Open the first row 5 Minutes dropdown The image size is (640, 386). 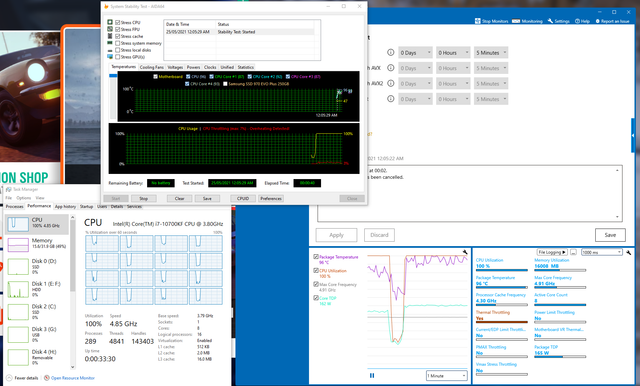491,53
